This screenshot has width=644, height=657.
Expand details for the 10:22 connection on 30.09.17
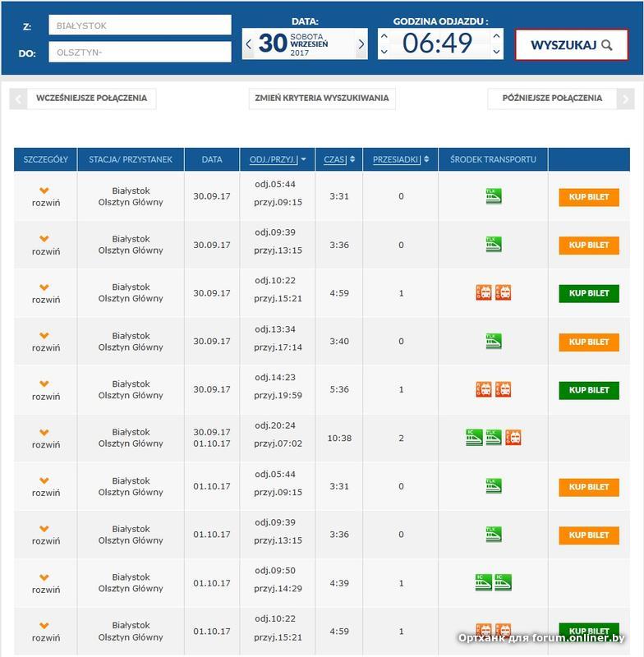[45, 293]
